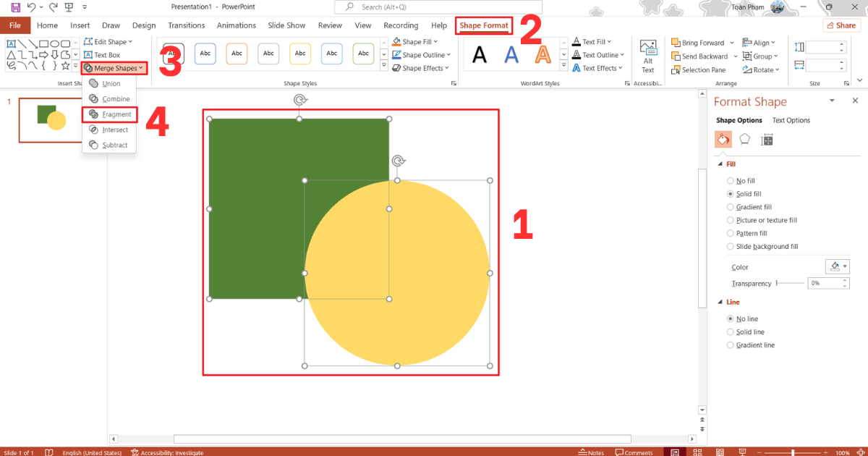Open the fill Color picker in Format Shape
868x456 pixels.
coord(838,266)
